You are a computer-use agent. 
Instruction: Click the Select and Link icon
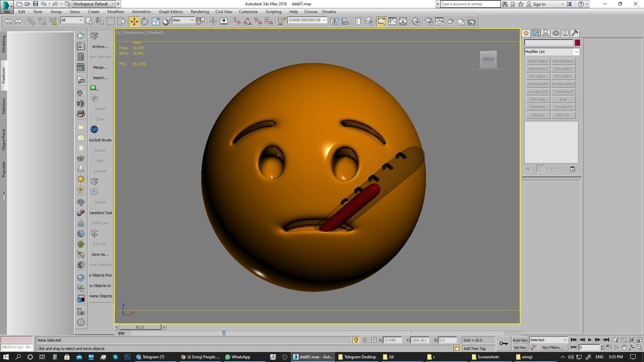click(x=31, y=21)
